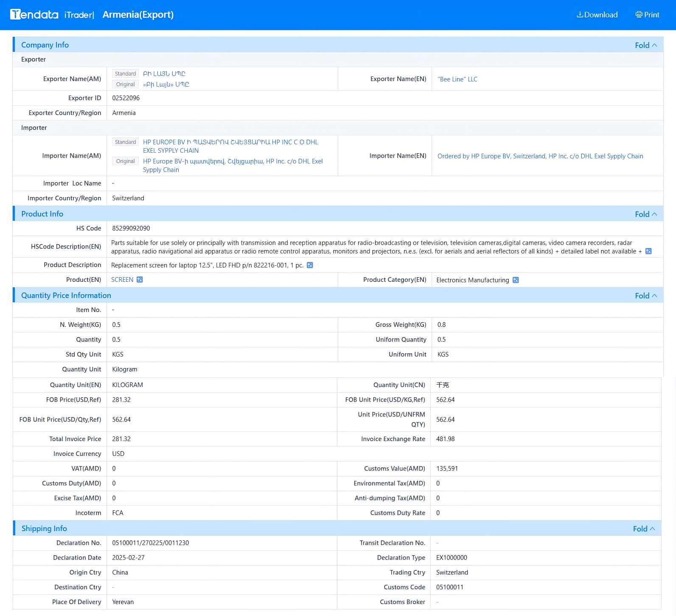676x616 pixels.
Task: Open original importer name HP Europe BV-ի link
Action: coord(233,166)
